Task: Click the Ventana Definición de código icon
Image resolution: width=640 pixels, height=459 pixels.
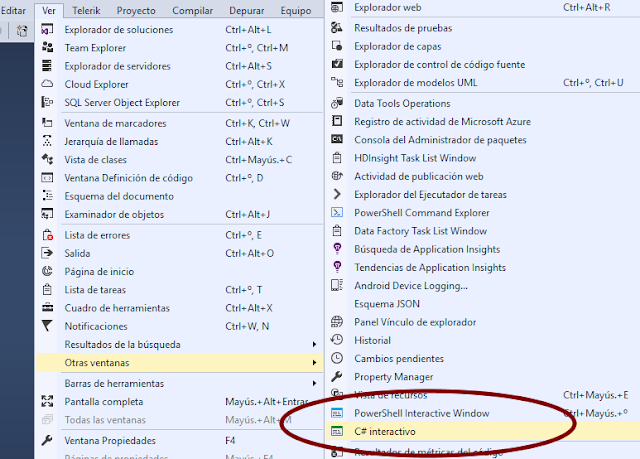Action: [47, 177]
